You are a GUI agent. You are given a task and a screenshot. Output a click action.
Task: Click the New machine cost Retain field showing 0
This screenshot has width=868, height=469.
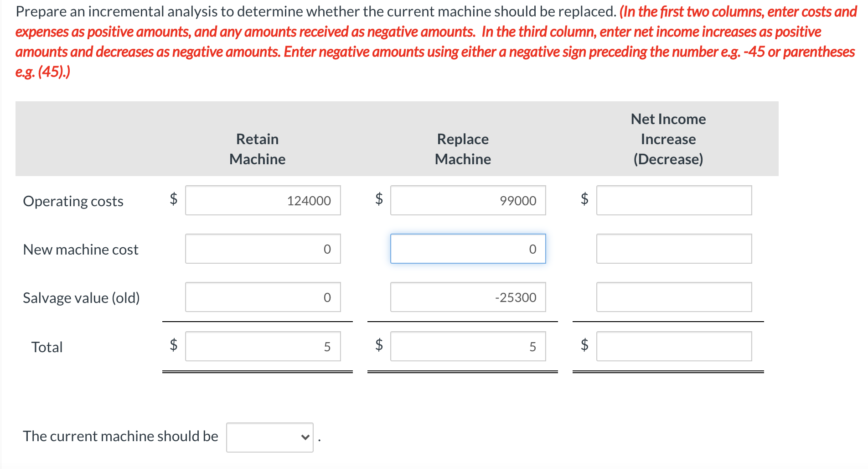point(263,249)
